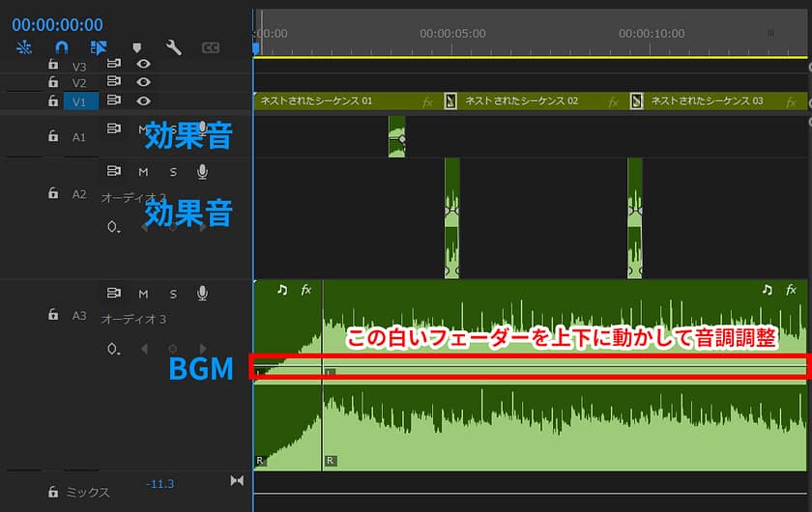Toggle V1 track output eye icon
812x512 pixels.
tap(143, 100)
